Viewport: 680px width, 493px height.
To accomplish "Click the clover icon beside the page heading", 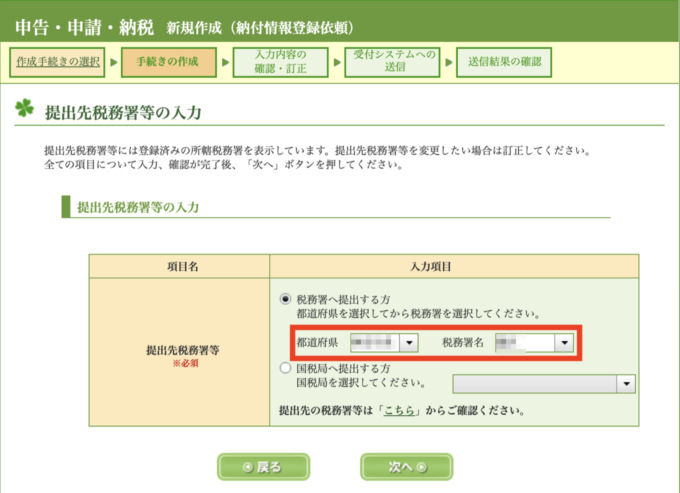I will coord(24,108).
